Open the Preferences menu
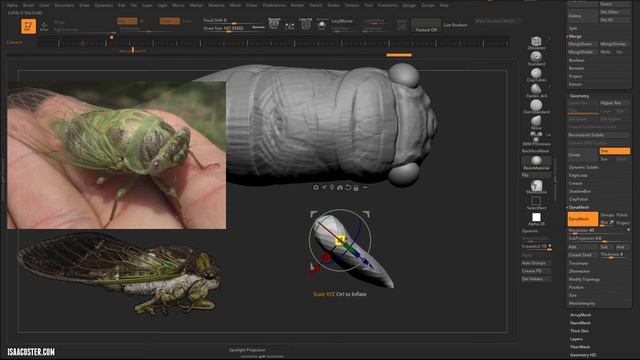Screen dimensions: 640x360 point(274,5)
